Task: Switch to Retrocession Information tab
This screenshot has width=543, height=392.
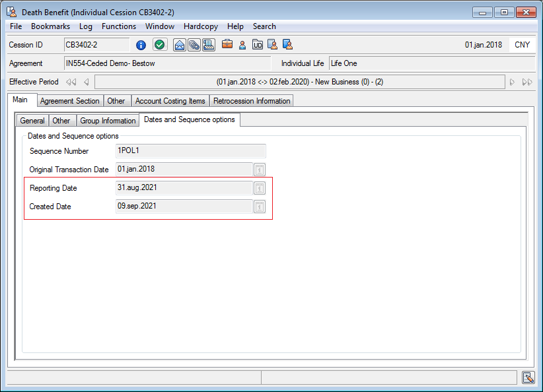Action: [252, 101]
